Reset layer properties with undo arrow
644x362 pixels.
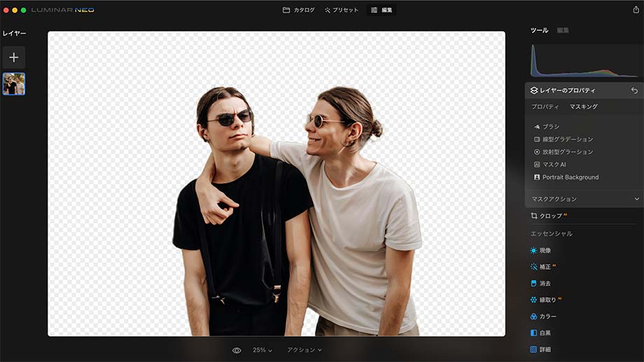coord(635,90)
